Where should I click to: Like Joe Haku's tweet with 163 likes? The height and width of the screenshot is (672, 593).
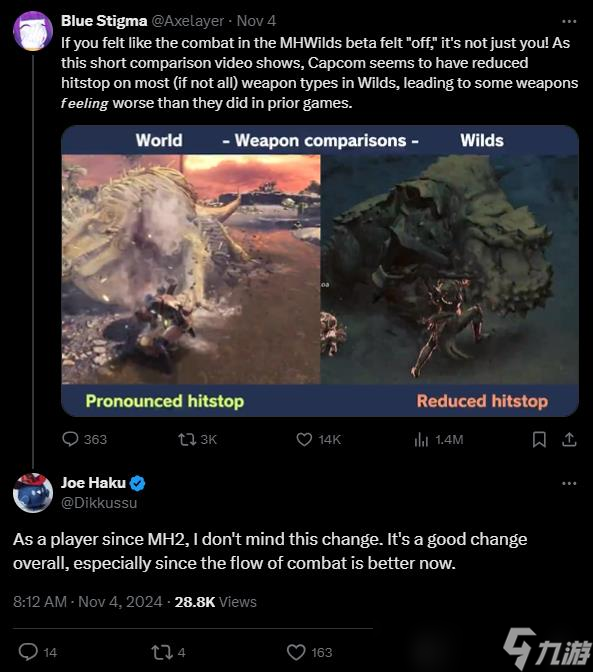(x=309, y=652)
